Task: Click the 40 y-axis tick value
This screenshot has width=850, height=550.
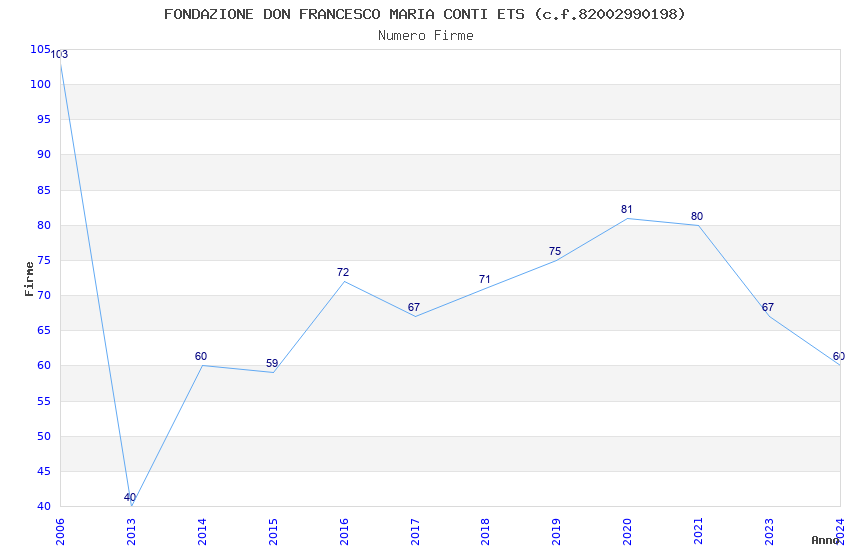Action: (44, 506)
